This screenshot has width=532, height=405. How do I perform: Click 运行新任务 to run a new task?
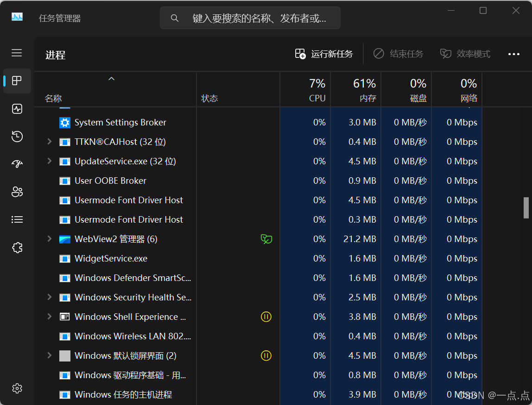click(x=324, y=54)
